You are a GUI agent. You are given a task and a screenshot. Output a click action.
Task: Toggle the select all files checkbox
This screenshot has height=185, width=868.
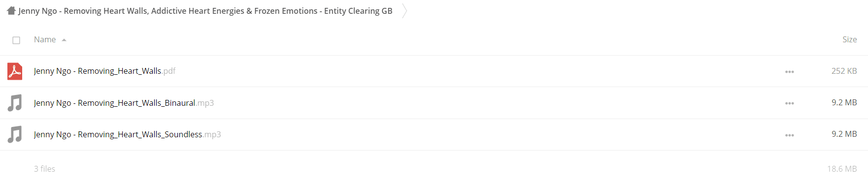16,40
